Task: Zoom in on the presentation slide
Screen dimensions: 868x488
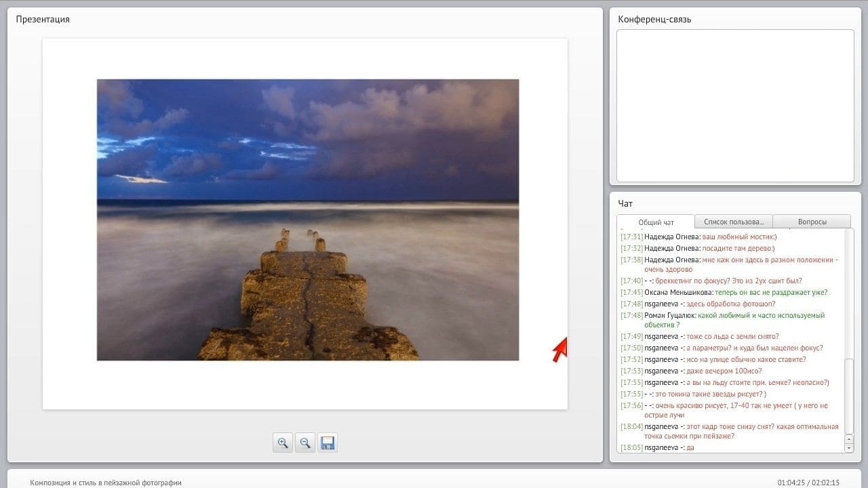Action: pos(283,443)
